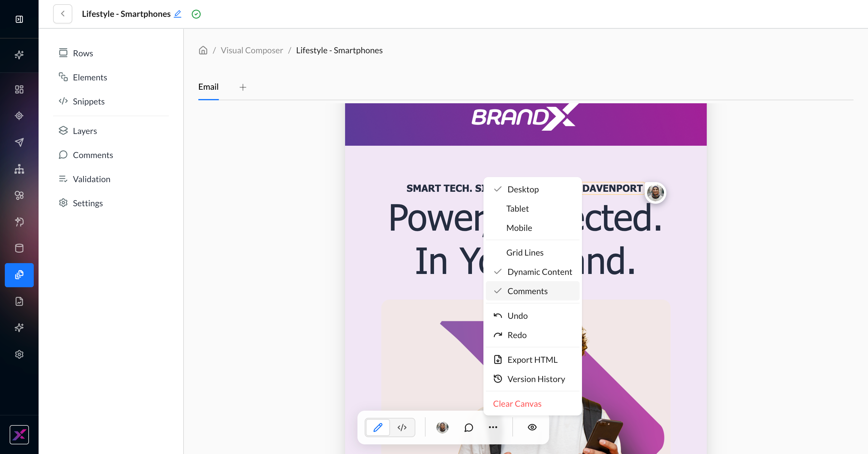Open the database cylinder icon in sidebar
This screenshot has height=454, width=868.
click(x=19, y=248)
